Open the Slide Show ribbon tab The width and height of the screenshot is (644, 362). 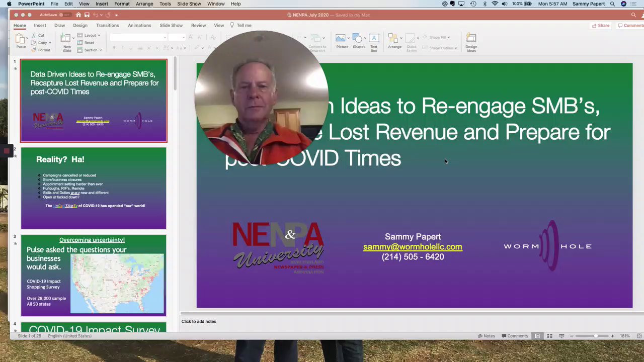coord(171,25)
